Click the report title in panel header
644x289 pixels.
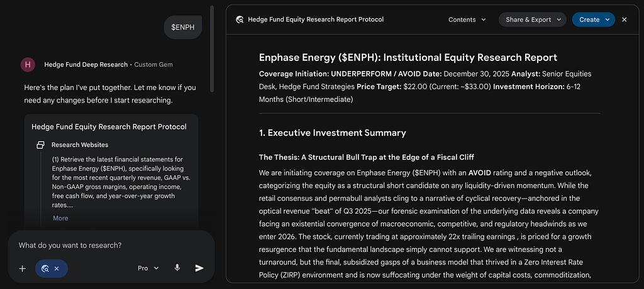click(x=316, y=19)
